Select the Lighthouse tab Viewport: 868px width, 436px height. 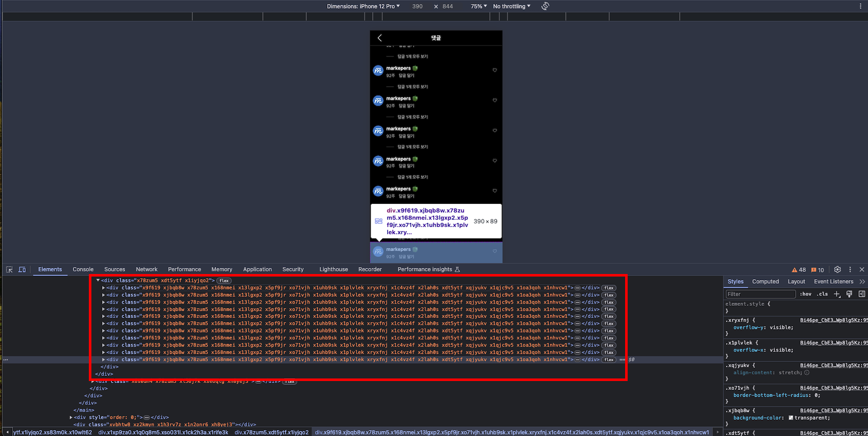point(334,269)
